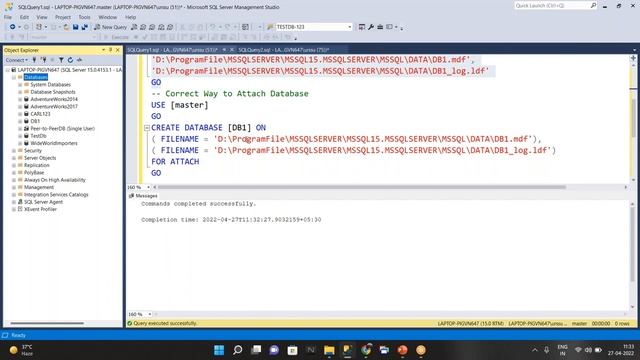The image size is (640, 360).
Task: Click the SQL Server Agent icon
Action: (x=20, y=202)
